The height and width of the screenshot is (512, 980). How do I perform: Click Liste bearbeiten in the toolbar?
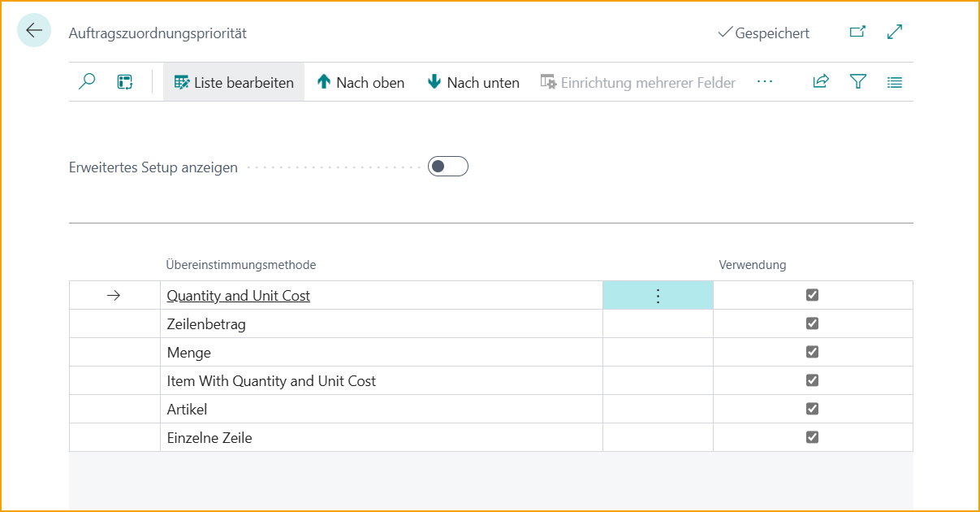coord(234,82)
